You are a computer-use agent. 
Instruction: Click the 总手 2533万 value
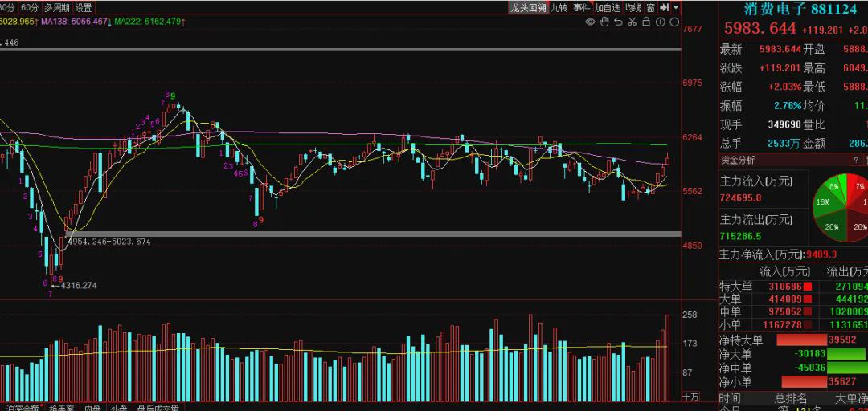click(784, 143)
